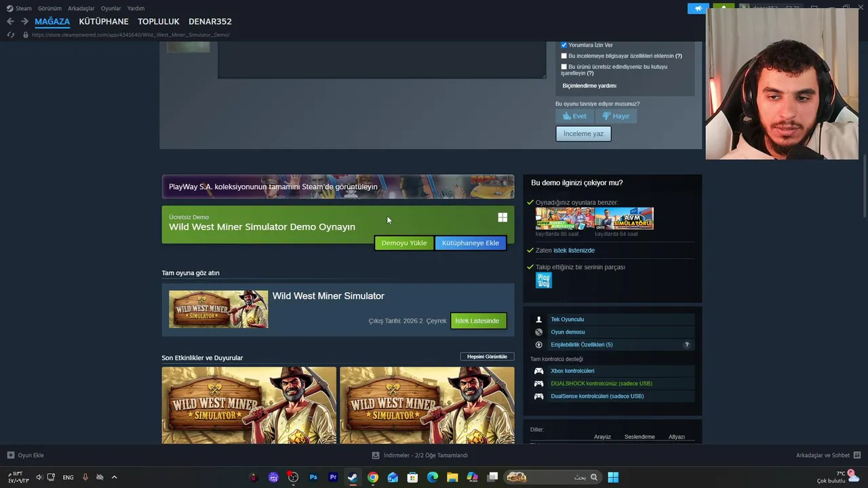Click in the review text area
The width and height of the screenshot is (868, 488).
382,60
